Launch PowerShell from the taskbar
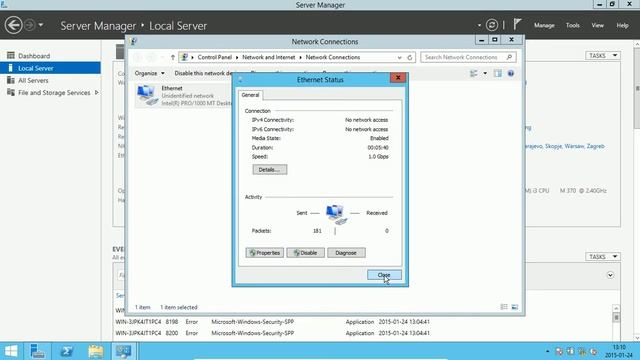640x360 pixels. tap(67, 351)
